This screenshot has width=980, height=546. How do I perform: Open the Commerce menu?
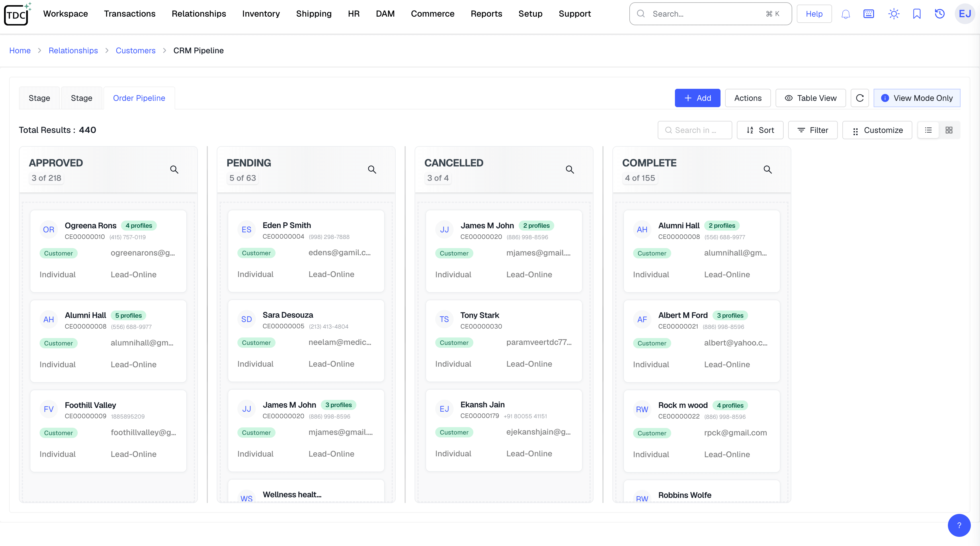(x=433, y=14)
